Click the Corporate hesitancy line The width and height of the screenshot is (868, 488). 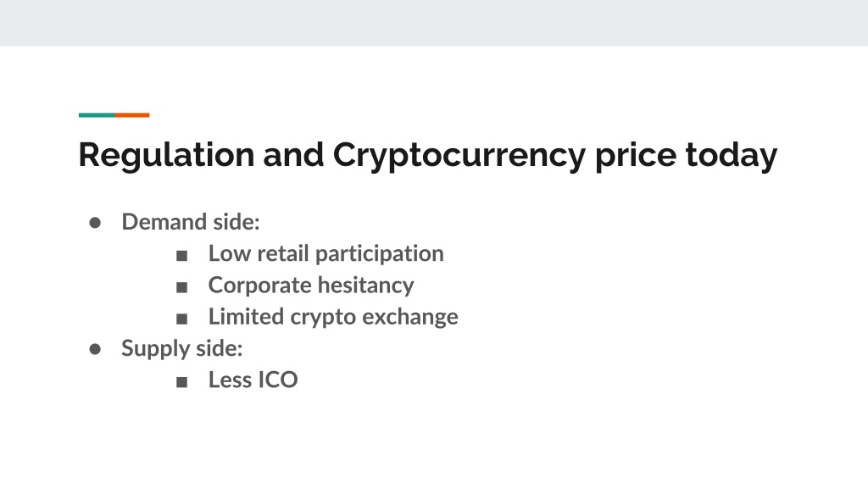pos(311,286)
